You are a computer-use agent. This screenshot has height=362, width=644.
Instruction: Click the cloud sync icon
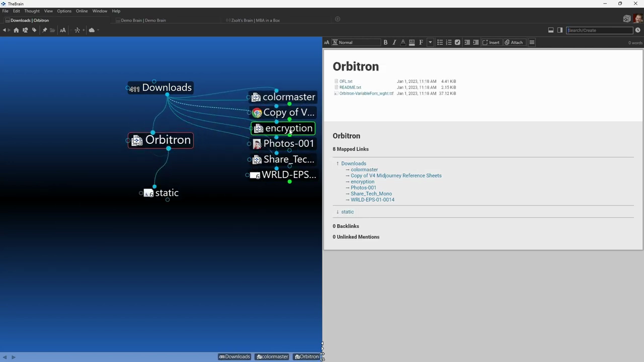click(x=92, y=30)
